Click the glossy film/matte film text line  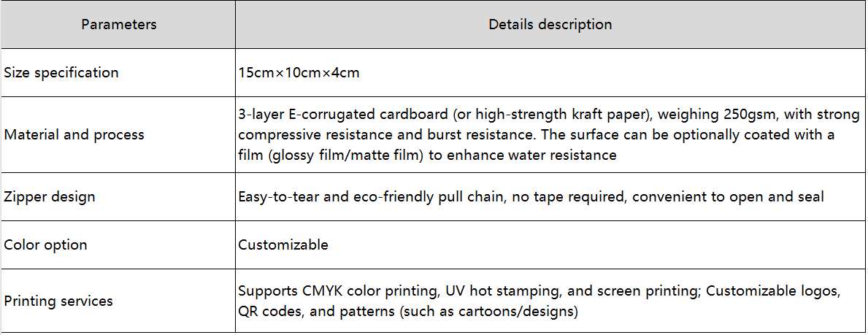pyautogui.click(x=427, y=155)
